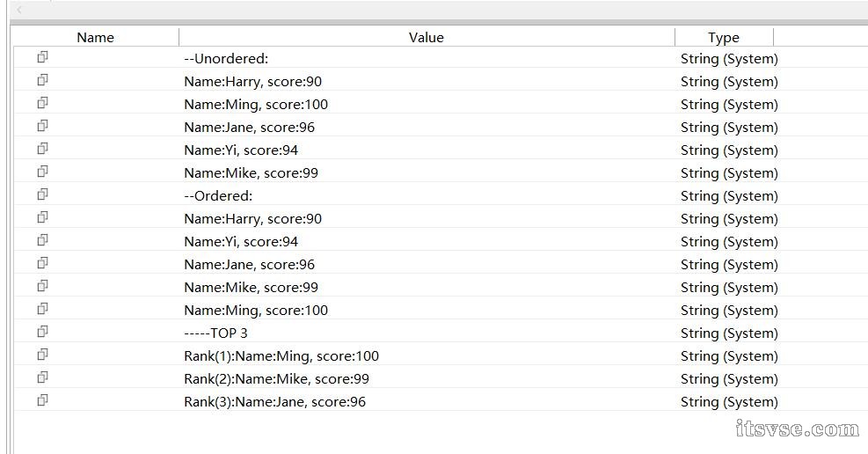Screen dimensions: 868x454
Task: Click the icon beside the Rank(3) row
Action: click(x=42, y=400)
